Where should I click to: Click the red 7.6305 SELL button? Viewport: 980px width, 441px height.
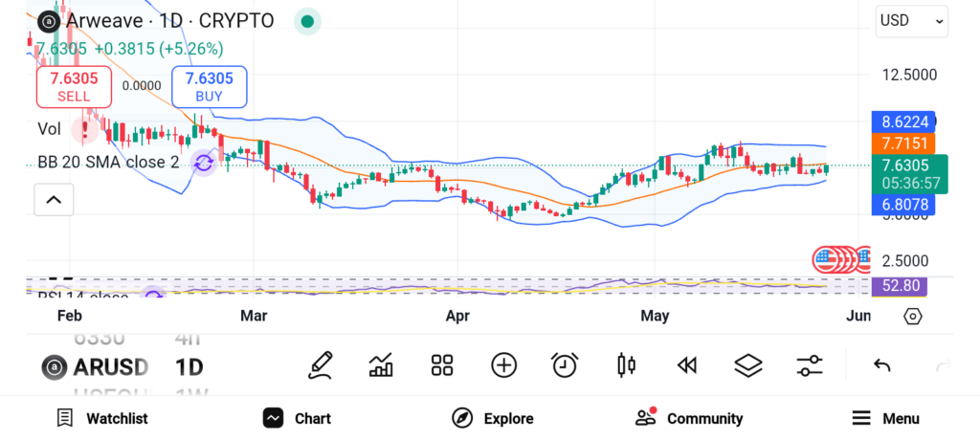tap(74, 87)
